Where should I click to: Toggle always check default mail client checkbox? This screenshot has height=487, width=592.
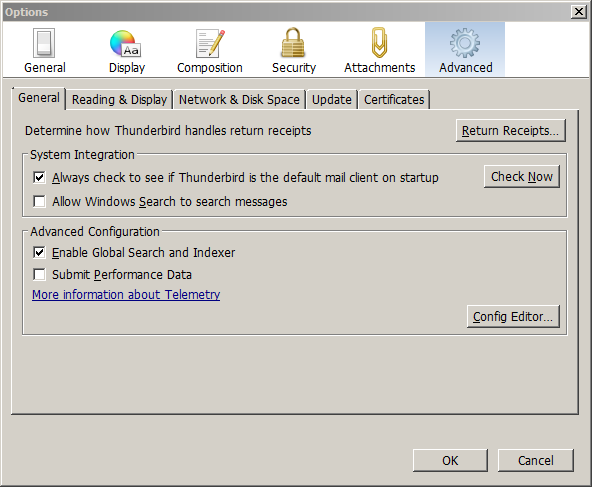(39, 177)
